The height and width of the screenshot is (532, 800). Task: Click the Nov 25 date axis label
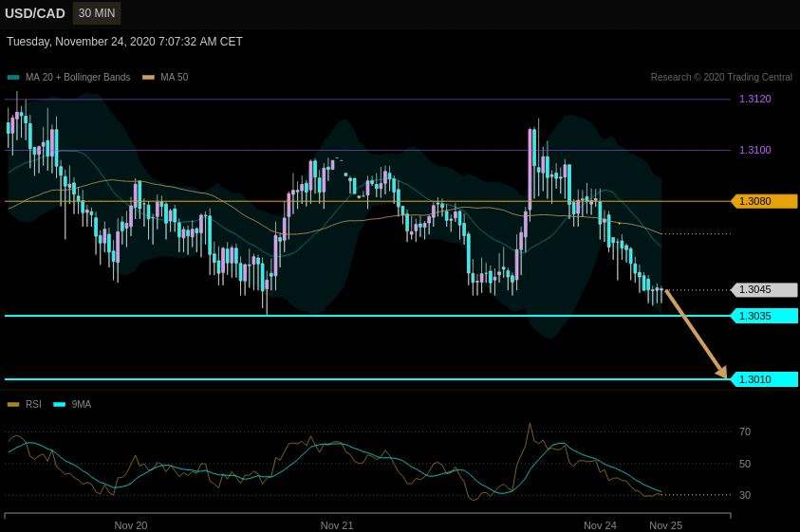click(665, 525)
